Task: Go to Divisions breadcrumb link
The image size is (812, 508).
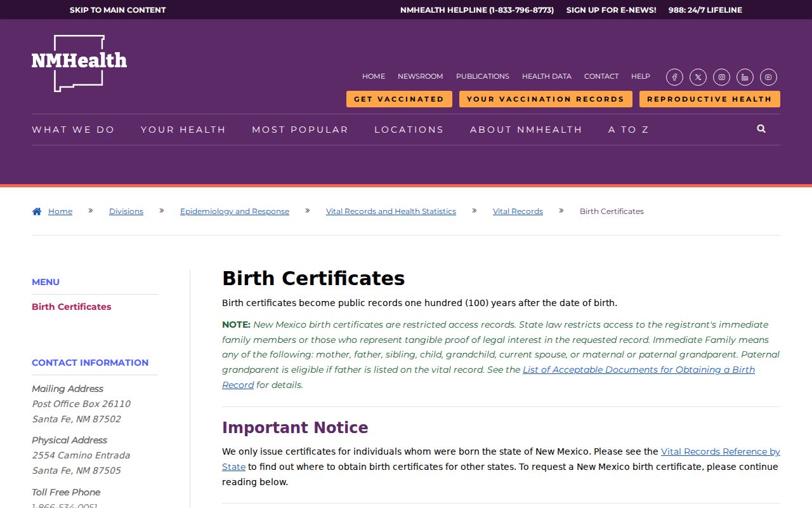Action: (126, 211)
